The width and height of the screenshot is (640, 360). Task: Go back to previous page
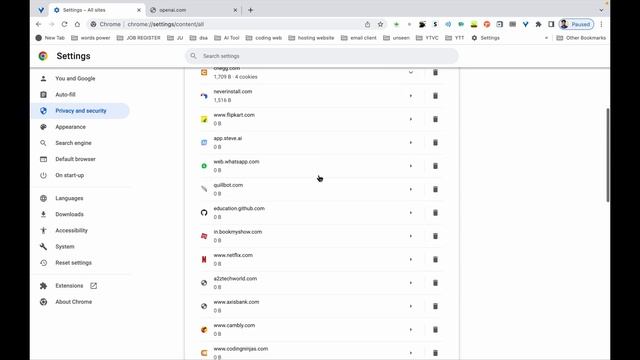pos(39,24)
